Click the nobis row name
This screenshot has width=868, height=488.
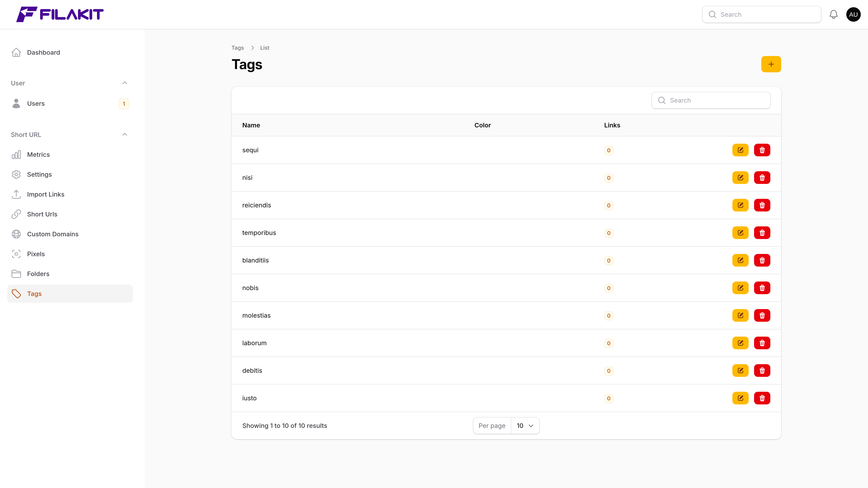tap(250, 288)
